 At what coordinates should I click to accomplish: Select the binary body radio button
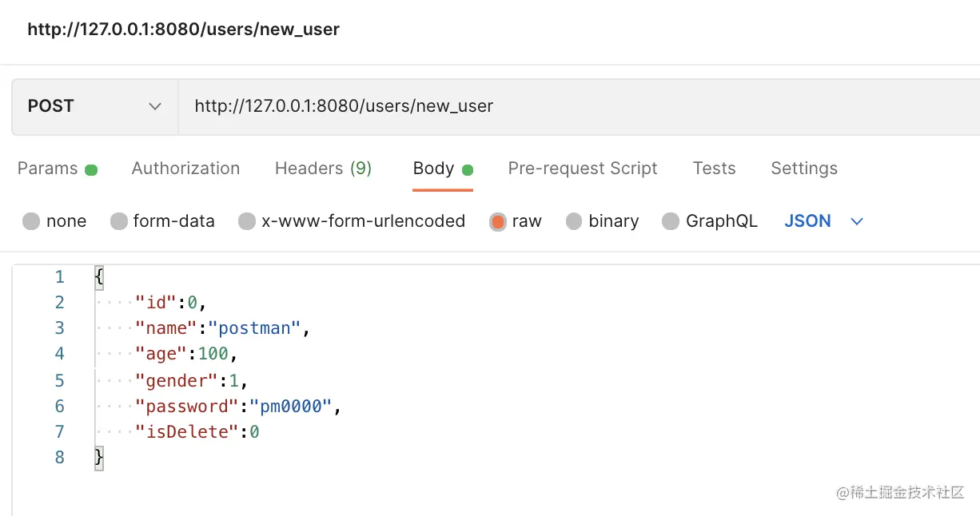coord(574,221)
